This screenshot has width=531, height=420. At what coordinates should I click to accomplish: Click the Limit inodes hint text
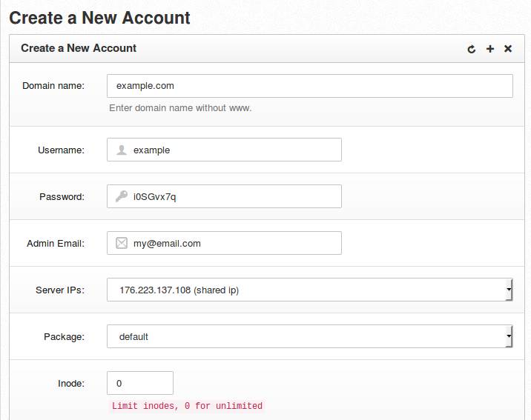pyautogui.click(x=187, y=406)
